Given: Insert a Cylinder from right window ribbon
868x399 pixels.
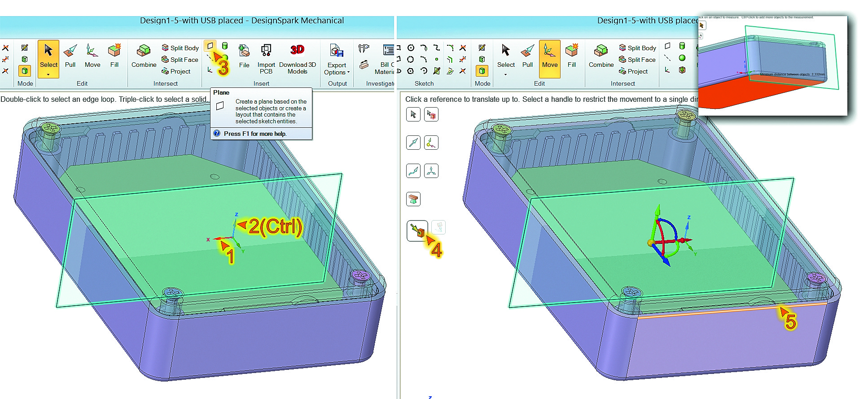Looking at the screenshot, I should pos(682,46).
